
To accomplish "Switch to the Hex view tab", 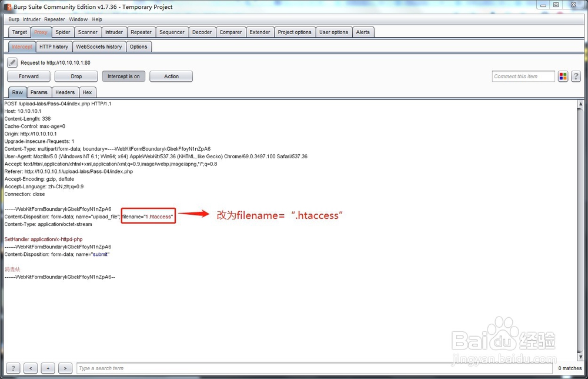I will point(87,92).
